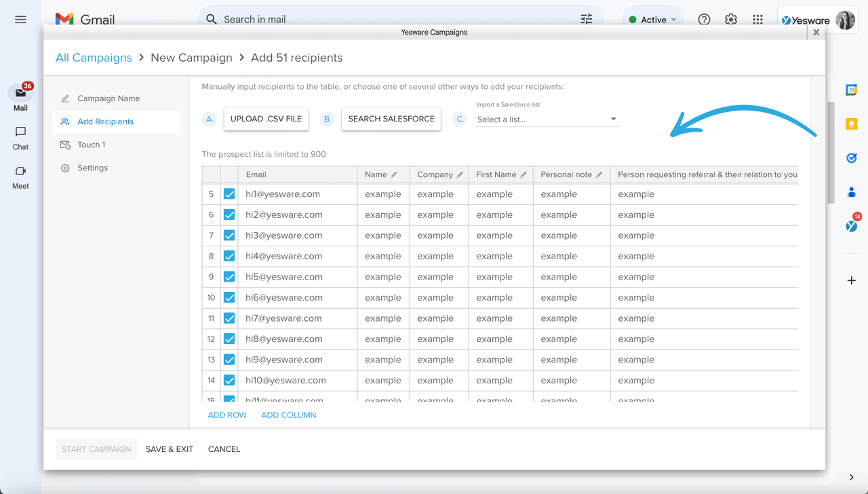
Task: Click the ADD ROW link
Action: click(x=227, y=415)
